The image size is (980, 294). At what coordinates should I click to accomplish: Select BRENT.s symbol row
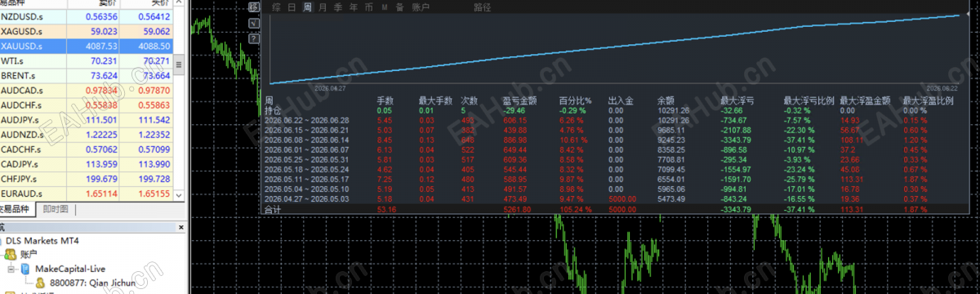pyautogui.click(x=87, y=76)
